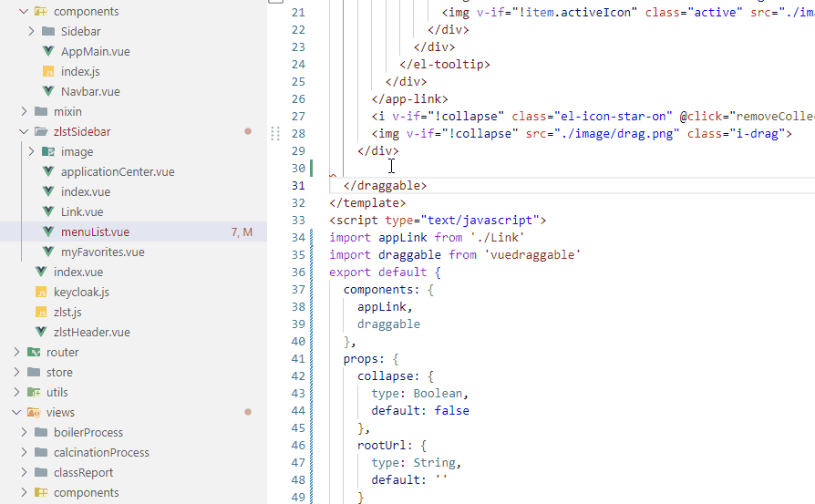Image resolution: width=815 pixels, height=504 pixels.
Task: Collapse the views folder chevron
Action: click(x=16, y=413)
